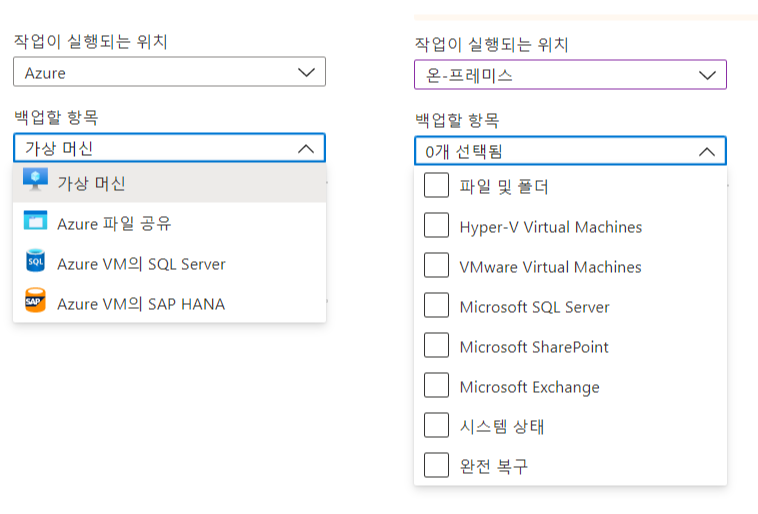Open the Azure workload location dropdown
Viewport: 758px width, 514px height.
(169, 72)
